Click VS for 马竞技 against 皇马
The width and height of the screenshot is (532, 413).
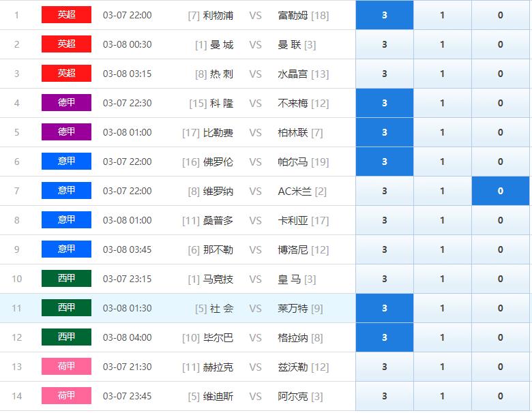256,279
